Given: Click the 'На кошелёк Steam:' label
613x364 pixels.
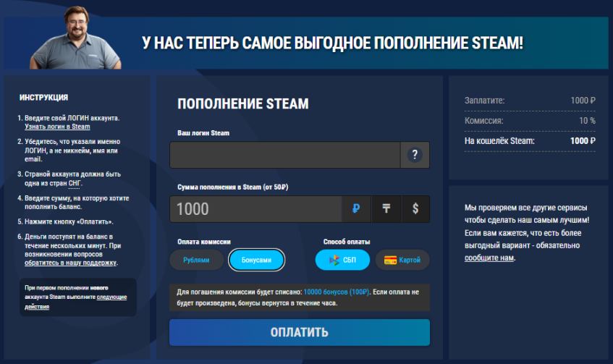Looking at the screenshot, I should 499,141.
